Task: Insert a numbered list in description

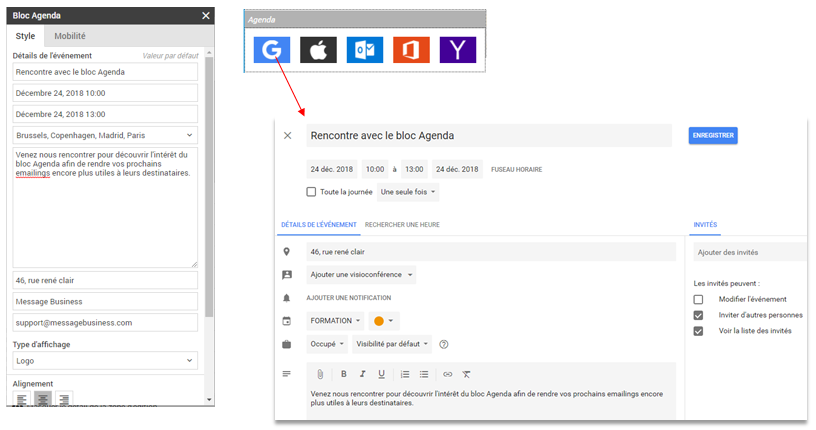Action: [x=405, y=374]
